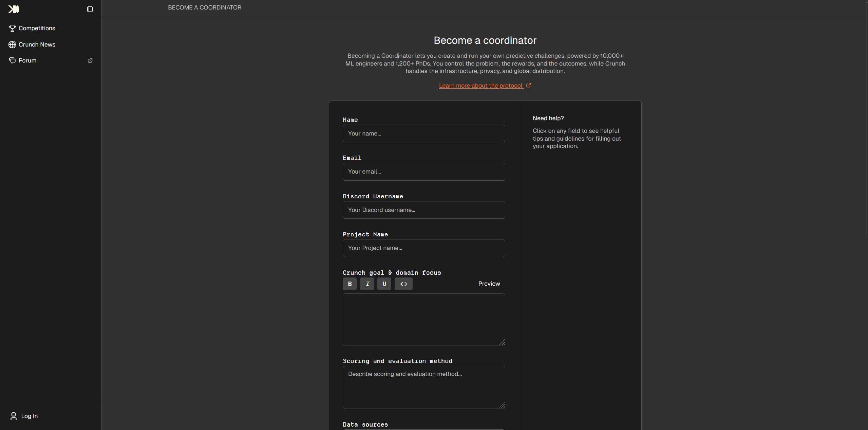Toggle underline formatting in goal editor
The height and width of the screenshot is (430, 868).
[x=384, y=284]
